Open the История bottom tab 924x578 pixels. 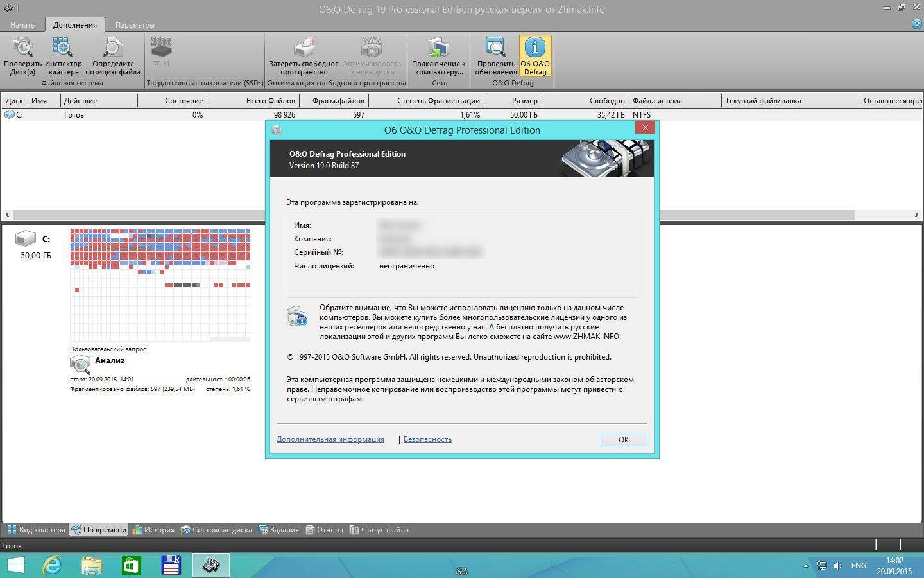point(153,530)
